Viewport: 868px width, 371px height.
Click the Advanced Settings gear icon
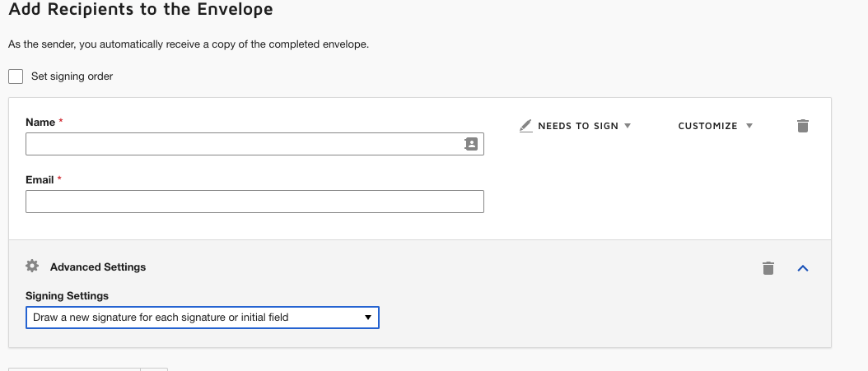(32, 267)
